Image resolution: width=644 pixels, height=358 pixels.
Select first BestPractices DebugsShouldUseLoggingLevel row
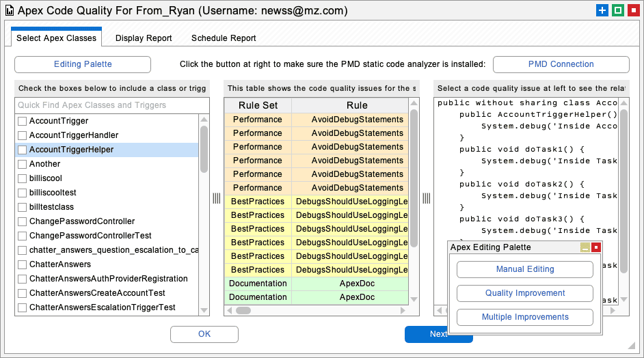[x=317, y=202]
